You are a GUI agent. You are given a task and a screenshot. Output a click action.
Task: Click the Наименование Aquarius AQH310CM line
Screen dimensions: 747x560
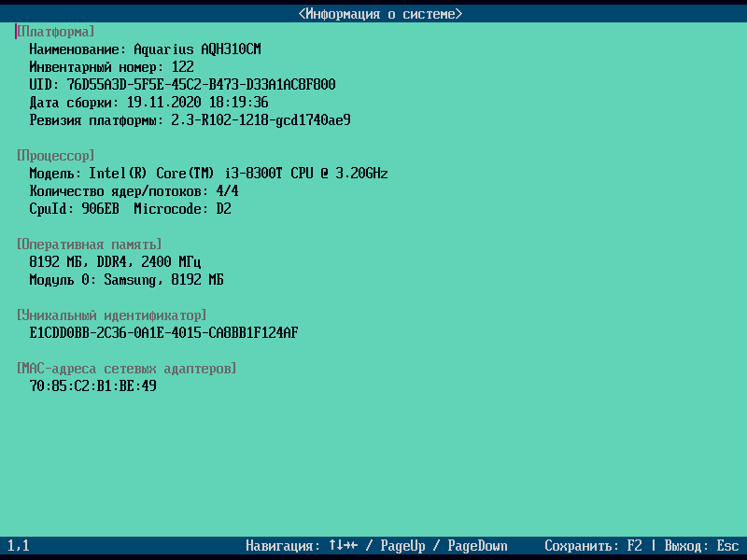[x=145, y=49]
